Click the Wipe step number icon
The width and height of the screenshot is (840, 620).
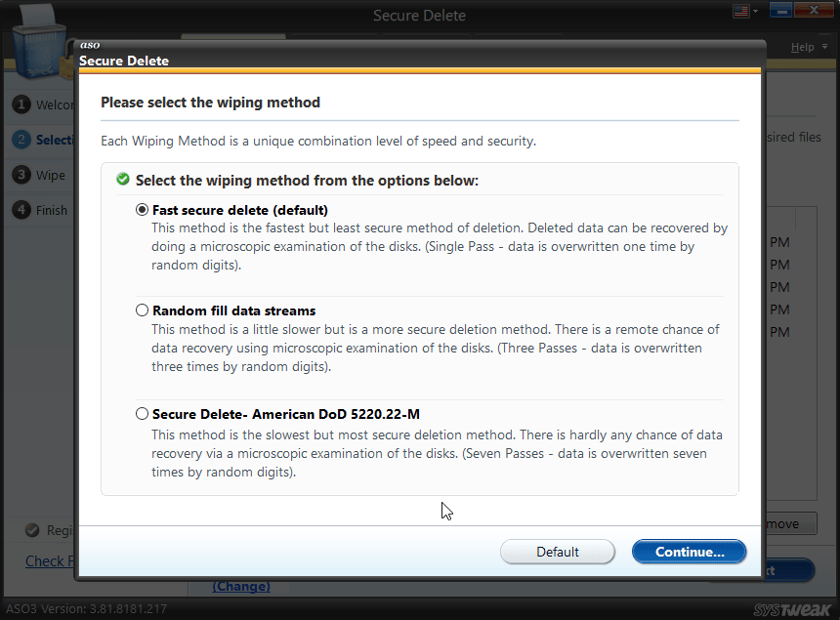(x=21, y=175)
